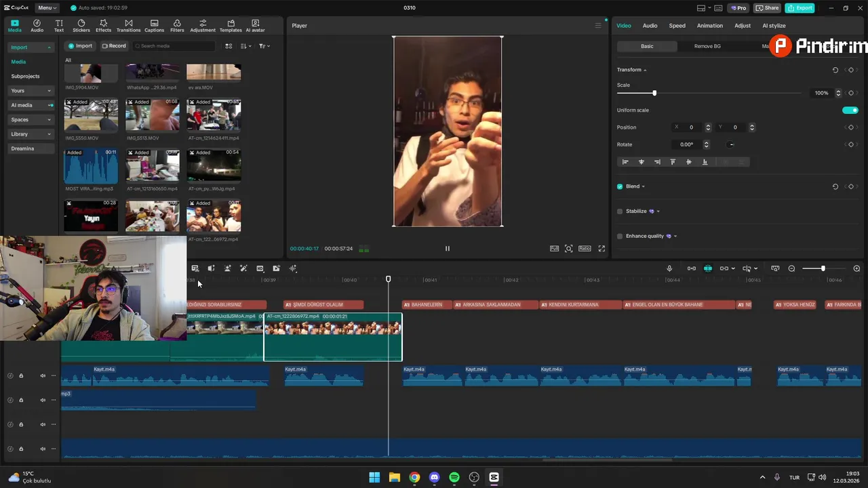The width and height of the screenshot is (868, 488).
Task: Select the ŞIMDI DÜRÜST OLALIM caption clip
Action: [x=323, y=305]
